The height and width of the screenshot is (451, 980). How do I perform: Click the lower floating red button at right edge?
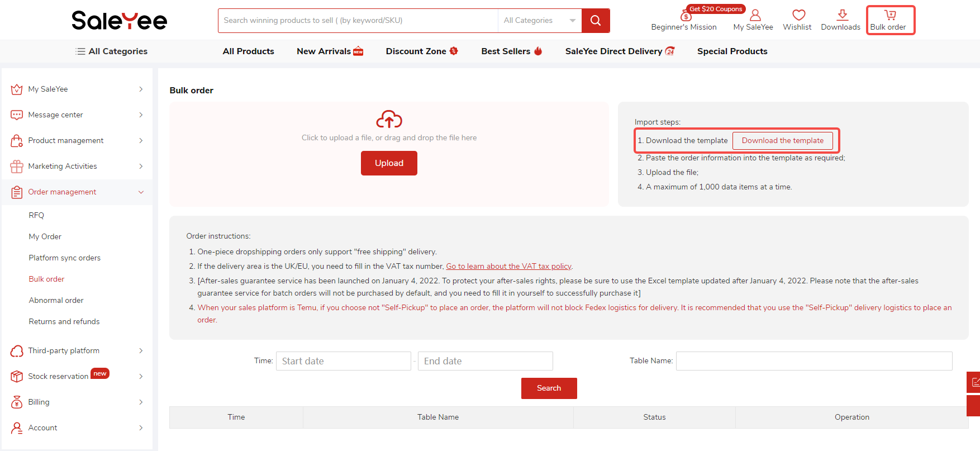point(974,406)
